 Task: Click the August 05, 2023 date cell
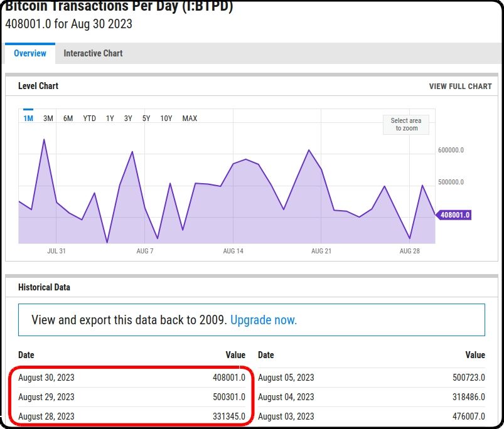[x=286, y=378]
